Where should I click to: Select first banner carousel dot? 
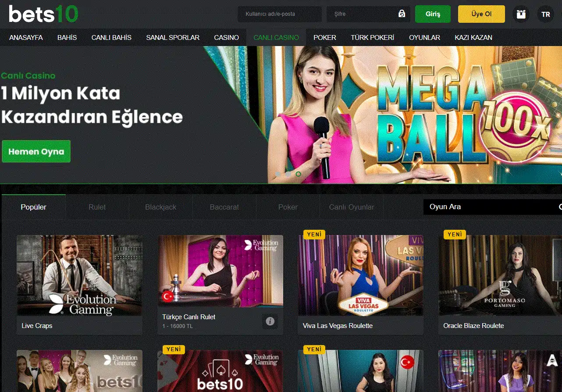pyautogui.click(x=277, y=174)
